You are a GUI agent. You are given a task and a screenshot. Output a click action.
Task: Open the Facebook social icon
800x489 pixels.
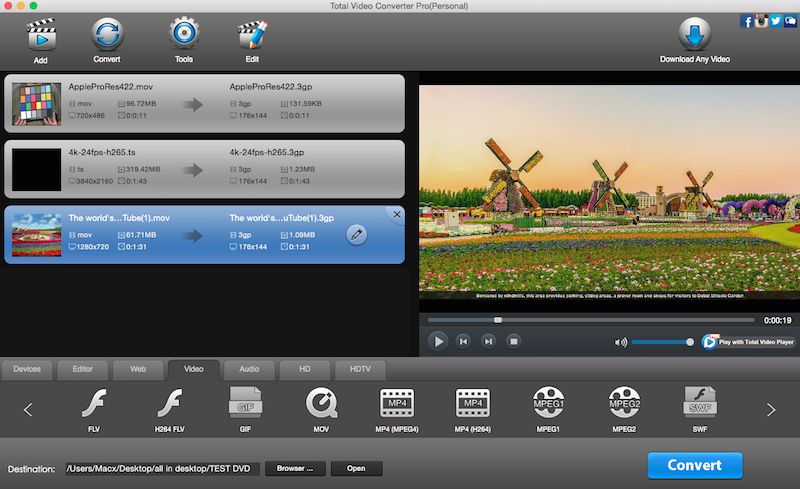747,21
